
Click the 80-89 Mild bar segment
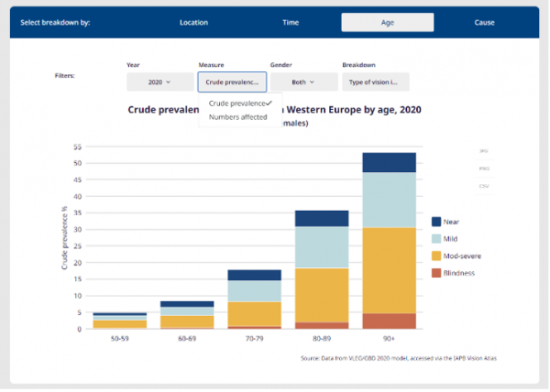[322, 247]
